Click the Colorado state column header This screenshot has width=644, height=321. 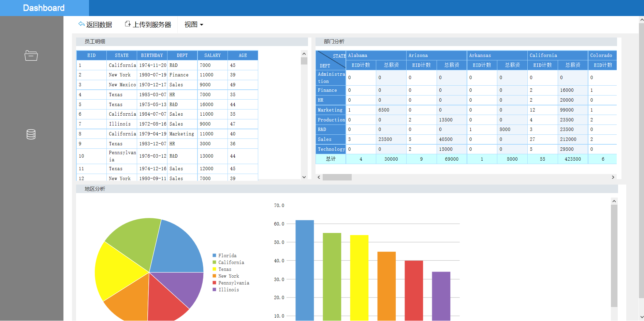tap(602, 55)
